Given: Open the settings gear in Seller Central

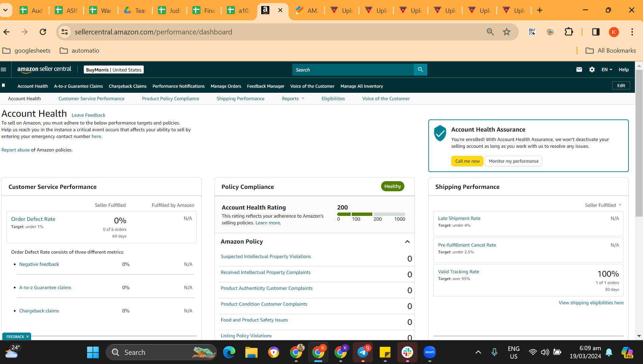Looking at the screenshot, I should click(x=592, y=69).
